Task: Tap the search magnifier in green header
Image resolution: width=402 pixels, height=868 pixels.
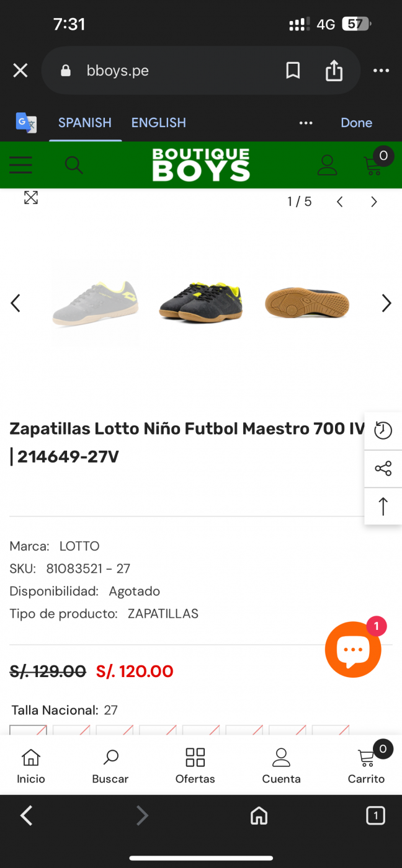Action: 74,165
